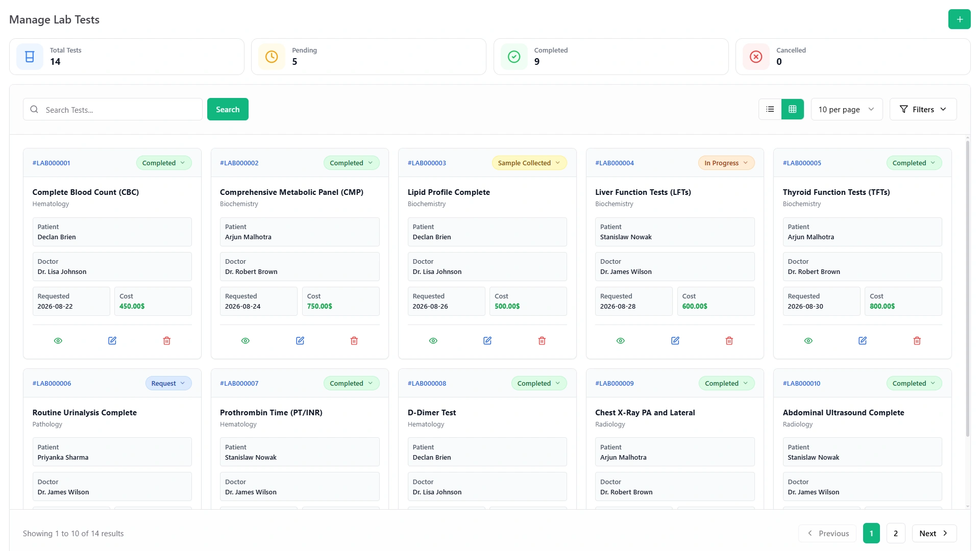
Task: Click the Pending clock icon
Action: click(272, 57)
